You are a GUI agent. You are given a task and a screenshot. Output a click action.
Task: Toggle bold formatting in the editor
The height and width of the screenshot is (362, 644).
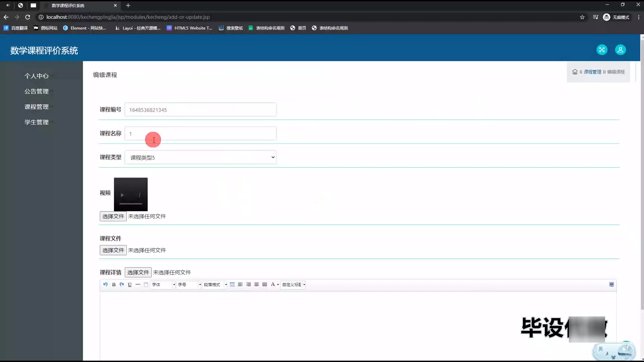pos(114,285)
